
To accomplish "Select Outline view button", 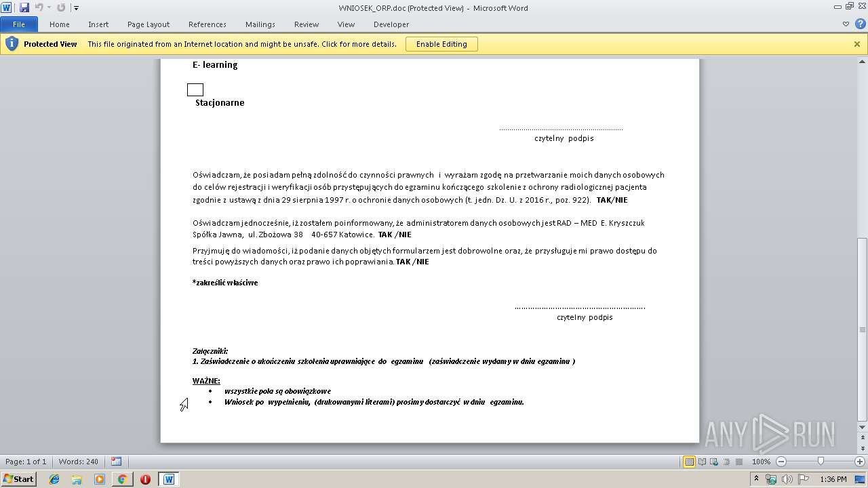I will click(726, 462).
